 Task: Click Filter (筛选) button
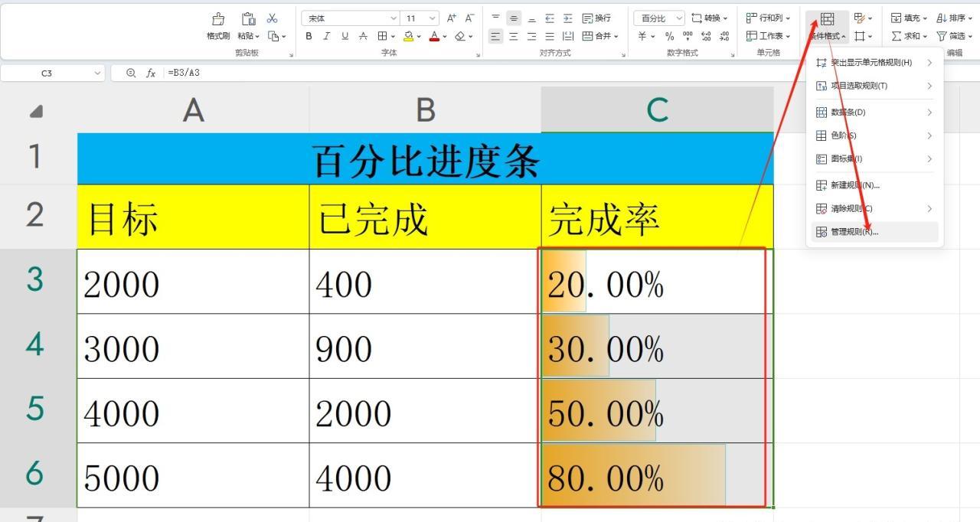tap(955, 36)
